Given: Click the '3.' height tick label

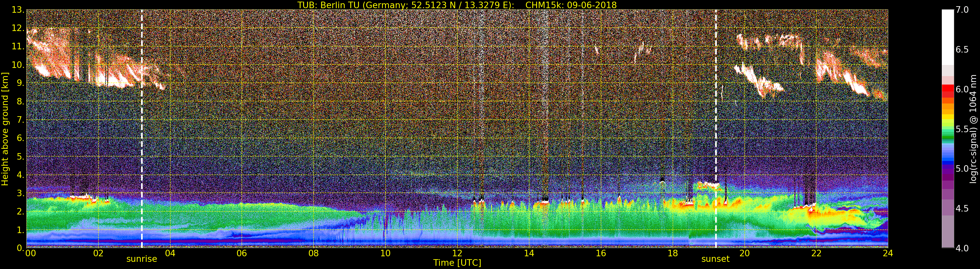Looking at the screenshot, I should pos(21,193).
